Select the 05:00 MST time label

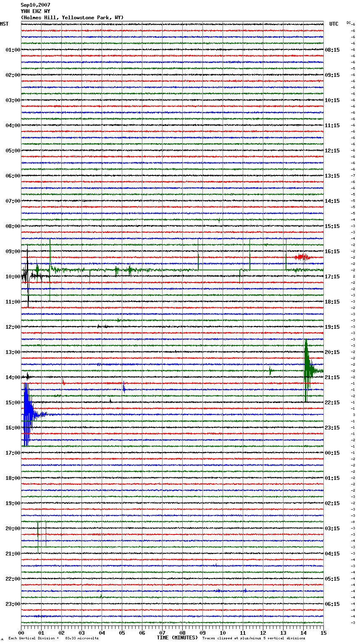pos(13,151)
